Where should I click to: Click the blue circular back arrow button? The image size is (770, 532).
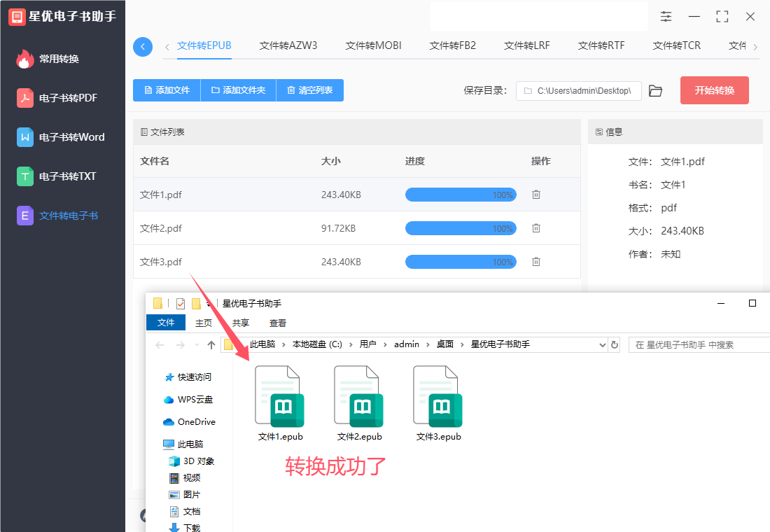pyautogui.click(x=143, y=47)
